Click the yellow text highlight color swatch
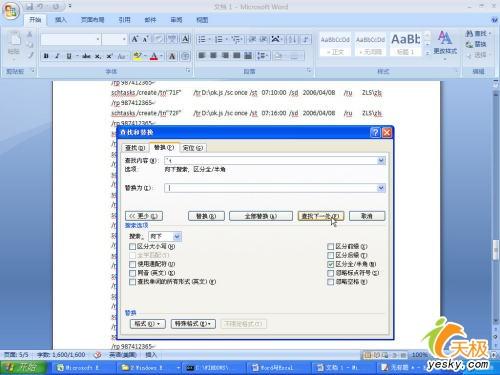 tap(137, 56)
